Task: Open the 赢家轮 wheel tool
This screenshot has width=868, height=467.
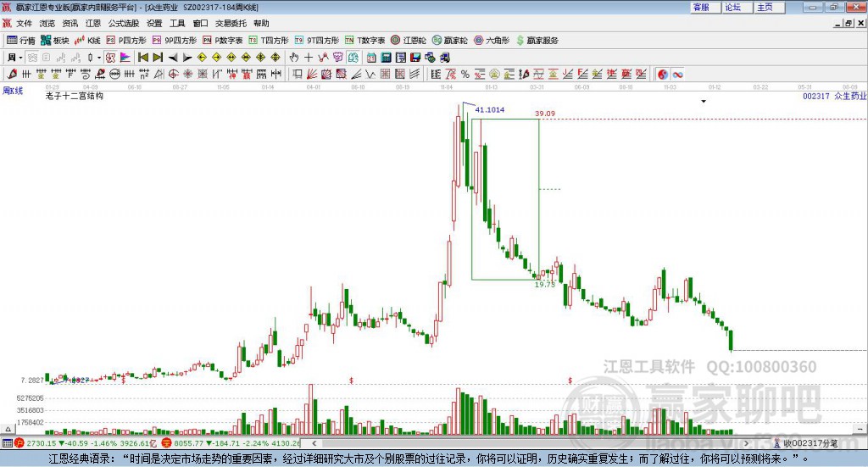Action: pos(450,41)
